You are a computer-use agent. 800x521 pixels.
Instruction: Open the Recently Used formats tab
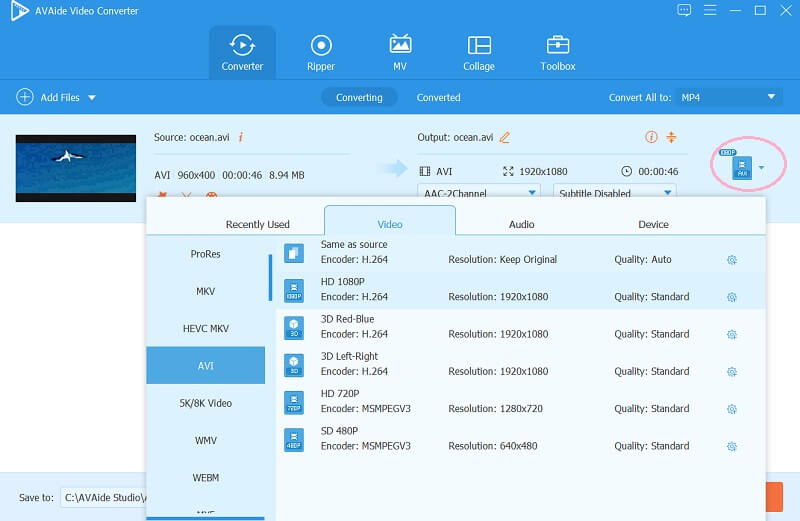point(257,224)
